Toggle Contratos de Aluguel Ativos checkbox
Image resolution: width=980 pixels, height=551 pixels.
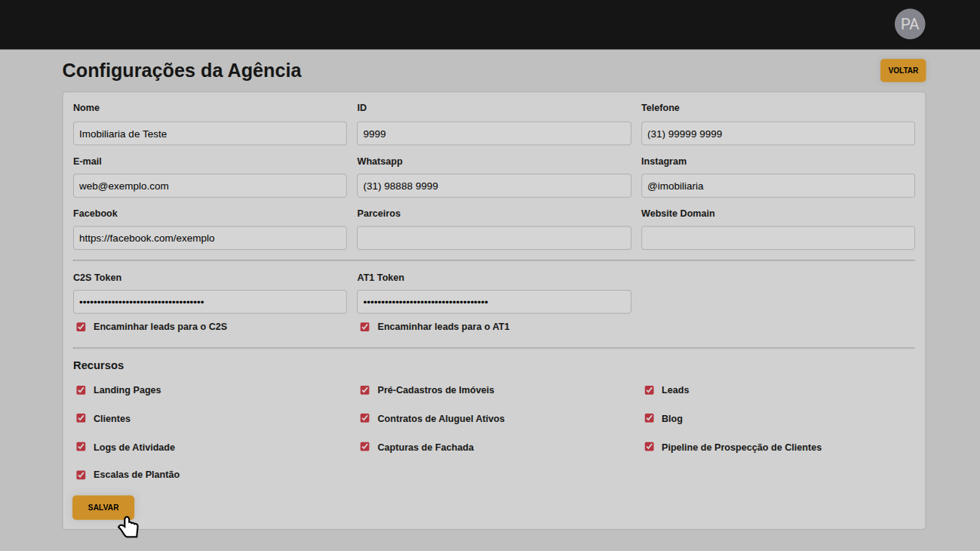tap(365, 418)
